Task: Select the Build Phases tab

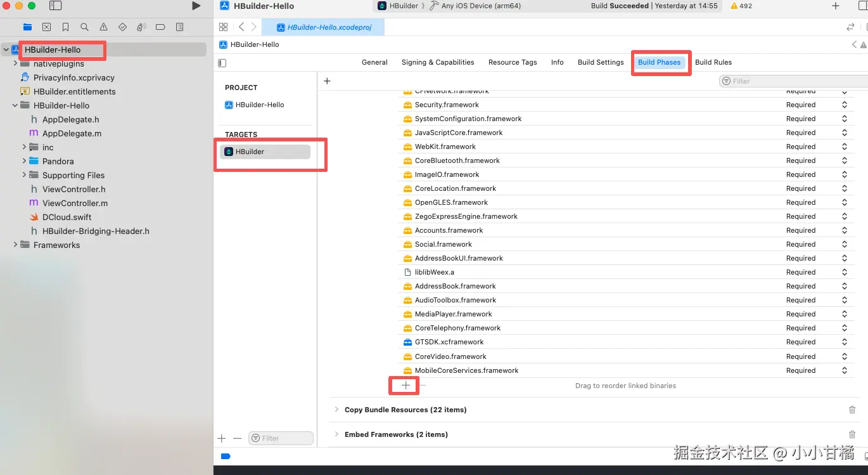Action: pos(660,63)
